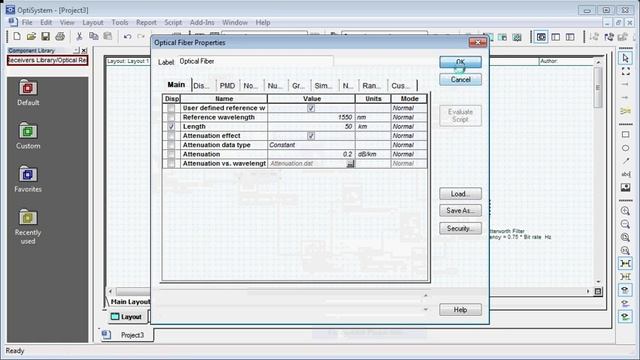Image resolution: width=640 pixels, height=360 pixels.
Task: Close the Component Library panel
Action: pyautogui.click(x=84, y=50)
